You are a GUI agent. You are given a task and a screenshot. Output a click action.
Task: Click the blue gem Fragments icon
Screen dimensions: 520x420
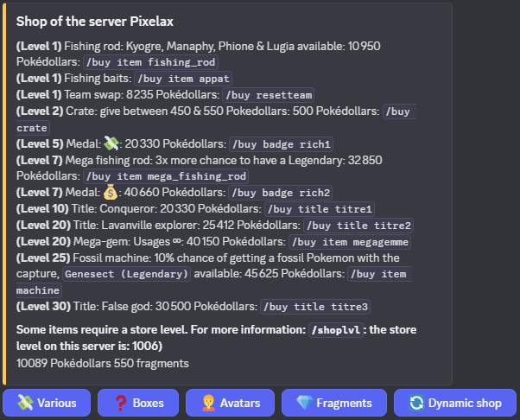coord(304,403)
